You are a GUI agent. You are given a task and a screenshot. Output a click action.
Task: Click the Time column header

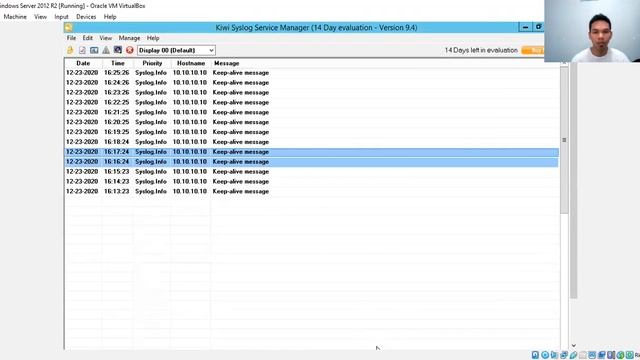point(118,63)
